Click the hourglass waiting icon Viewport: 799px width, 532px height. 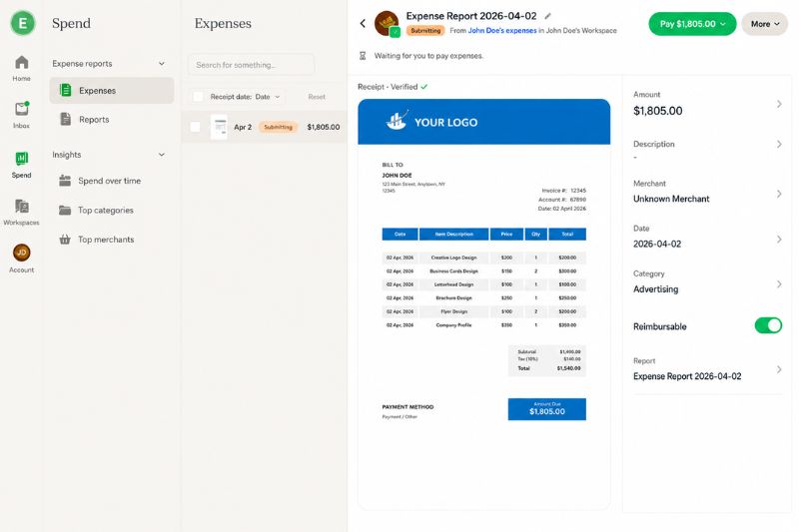(363, 56)
